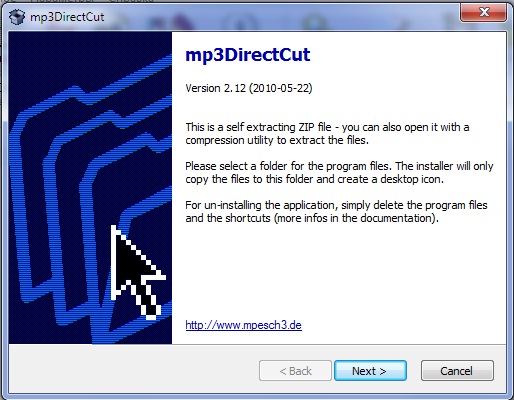
Task: Click the Next > button
Action: pos(370,371)
